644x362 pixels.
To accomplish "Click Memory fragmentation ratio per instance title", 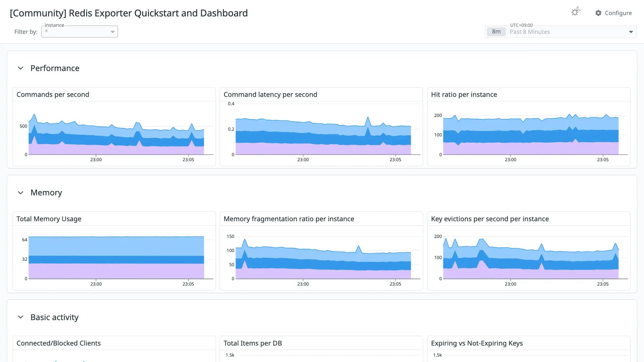I will 289,219.
